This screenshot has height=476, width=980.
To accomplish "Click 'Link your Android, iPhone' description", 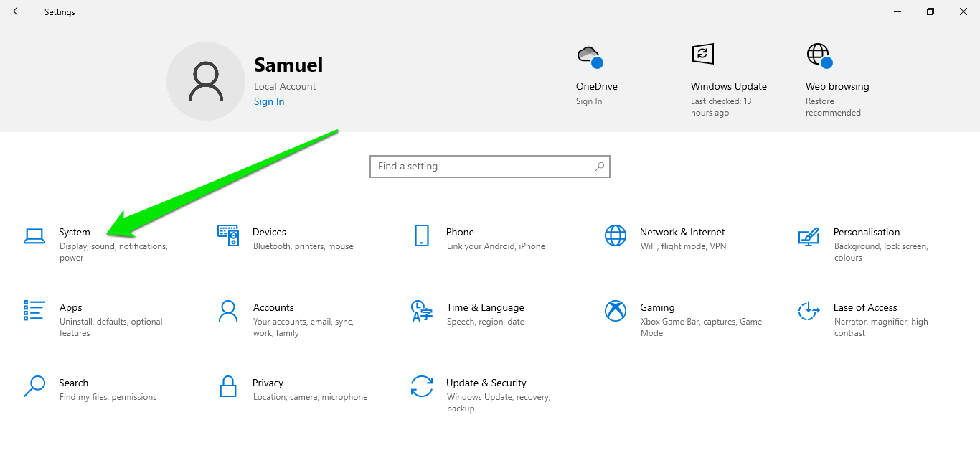I will [x=496, y=246].
